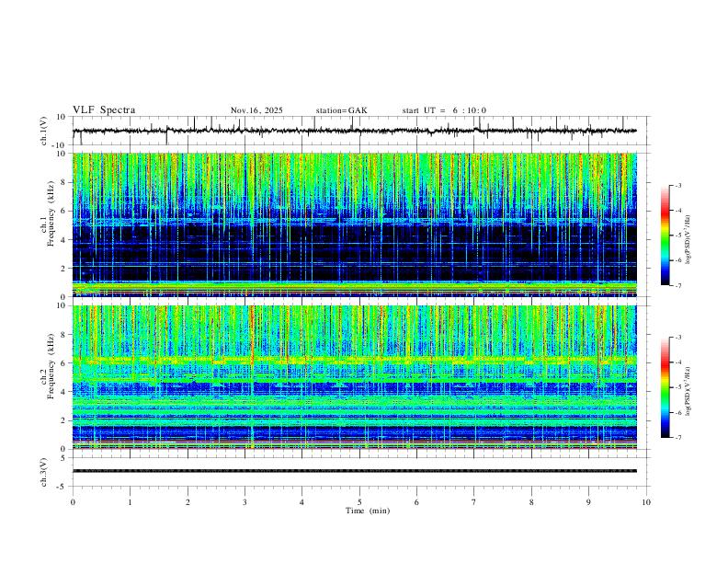The width and height of the screenshot is (728, 563).
Task: Click the ch.3 black signal band
Action: tap(354, 471)
